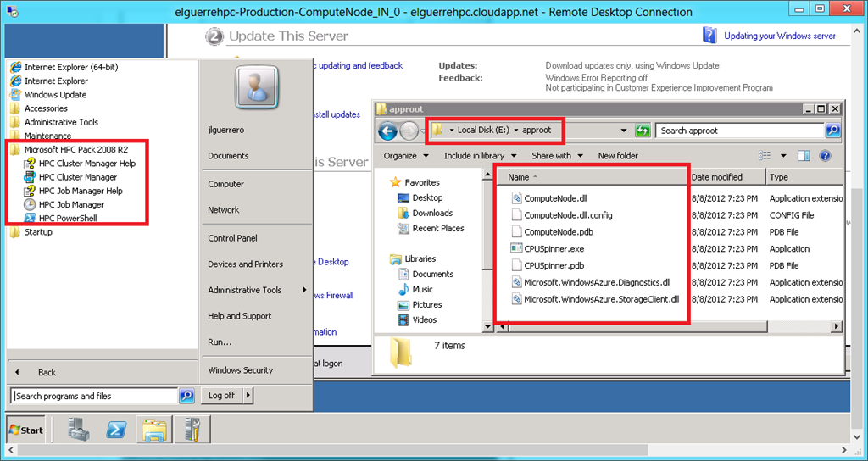This screenshot has width=868, height=461.
Task: Toggle the preview pane icon
Action: pyautogui.click(x=804, y=156)
